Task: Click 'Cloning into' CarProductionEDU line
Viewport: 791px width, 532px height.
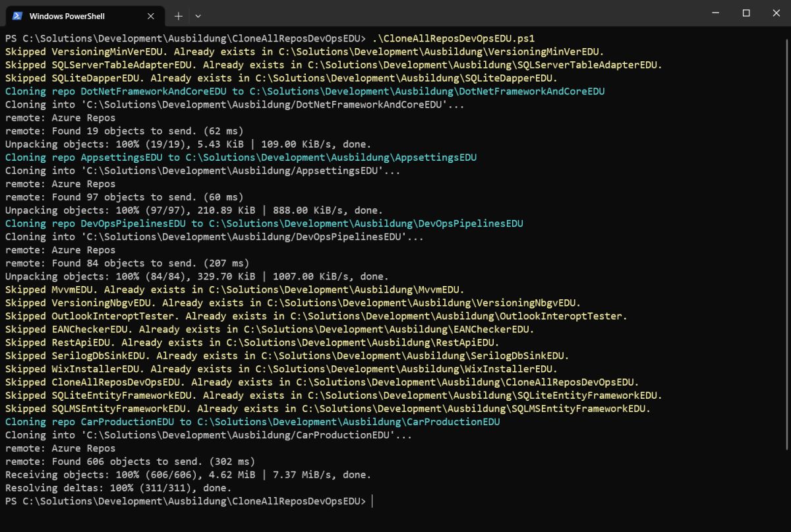Action: pos(208,434)
